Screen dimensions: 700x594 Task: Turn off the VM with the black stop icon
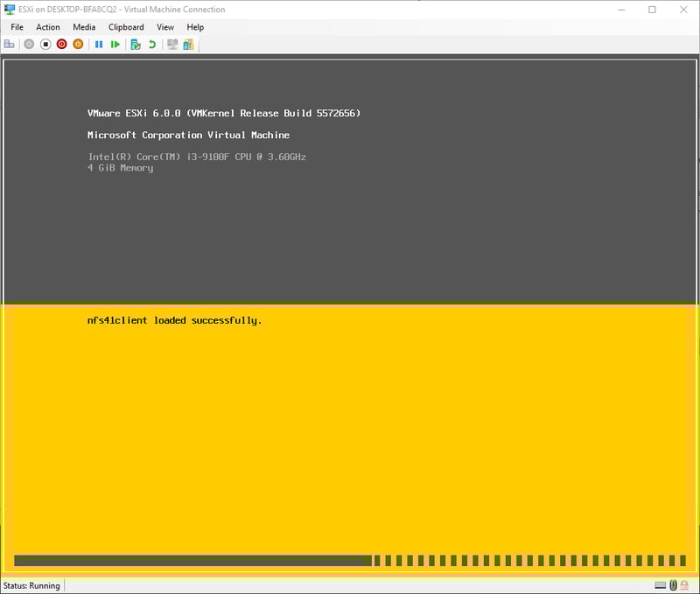click(45, 44)
